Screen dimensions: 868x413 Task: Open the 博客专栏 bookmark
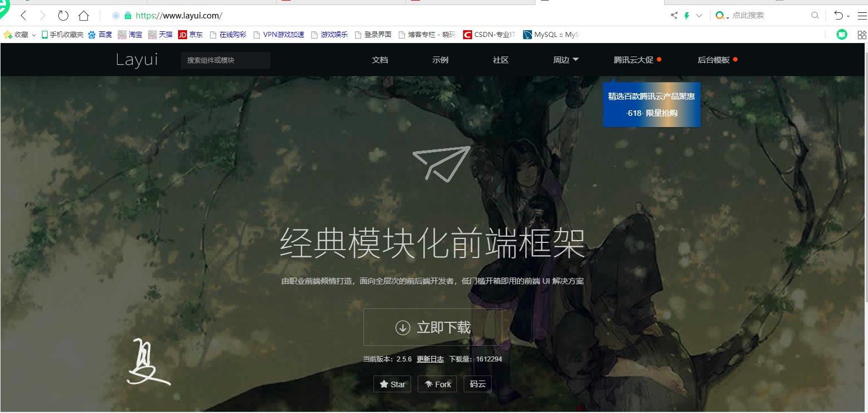click(x=427, y=35)
